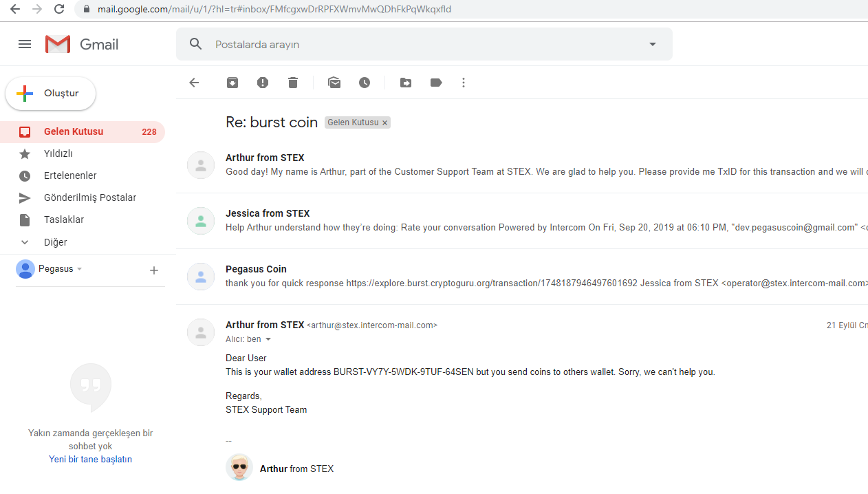868x494 pixels.
Task: Mark conversation as unread
Action: (x=334, y=83)
